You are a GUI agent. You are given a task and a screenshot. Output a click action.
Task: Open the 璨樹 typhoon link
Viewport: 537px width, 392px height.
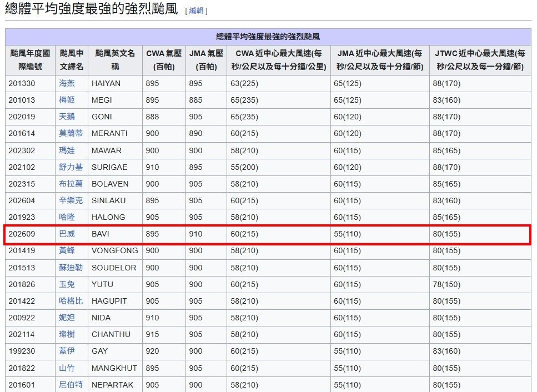(67, 334)
